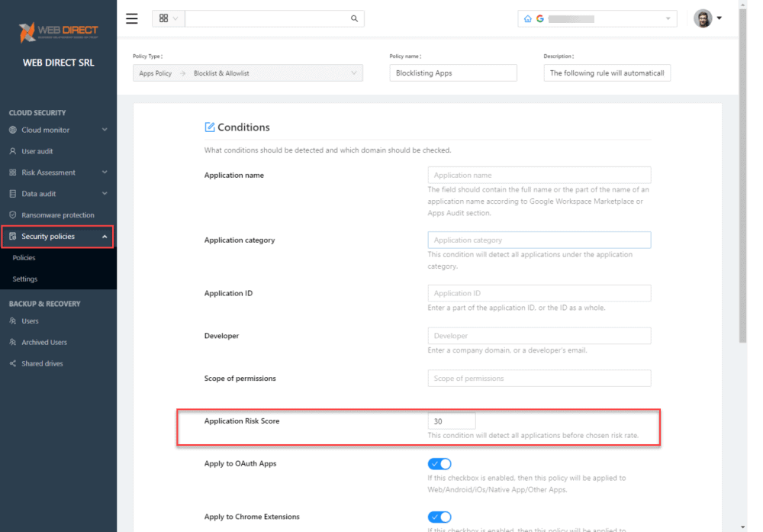Viewport: 763px width, 532px height.
Task: Click the search magnifier icon
Action: [x=354, y=18]
